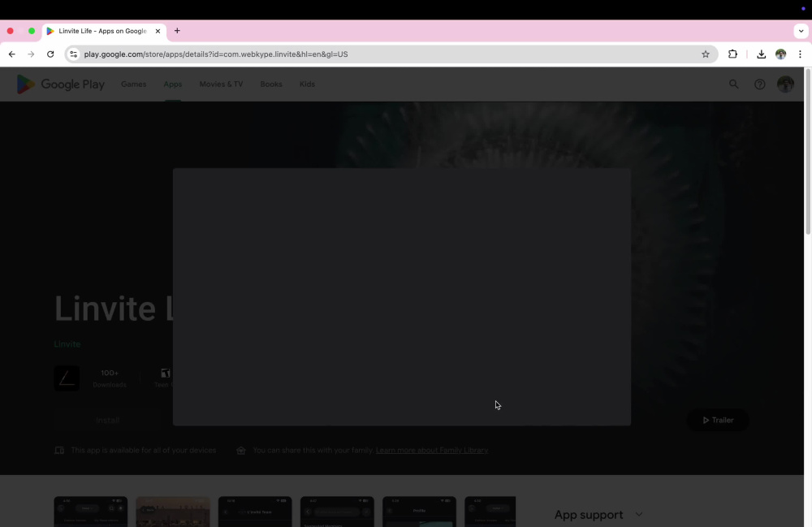View site information icon in address bar
812x527 pixels.
point(74,54)
